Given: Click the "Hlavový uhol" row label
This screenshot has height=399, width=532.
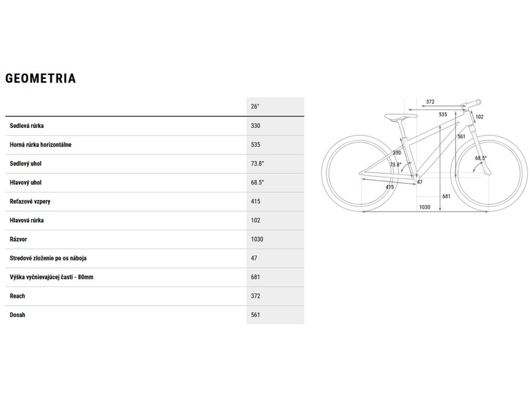Looking at the screenshot, I should pyautogui.click(x=26, y=182).
